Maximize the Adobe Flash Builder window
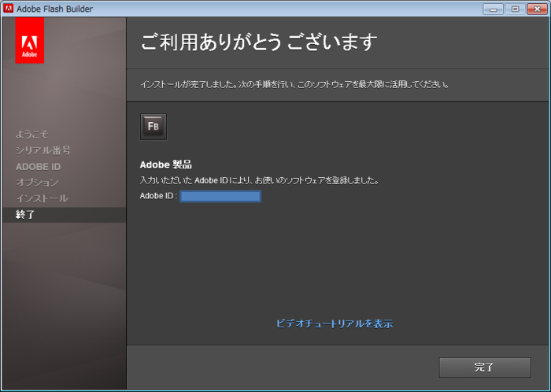Viewport: 551px width, 392px height. [x=515, y=9]
